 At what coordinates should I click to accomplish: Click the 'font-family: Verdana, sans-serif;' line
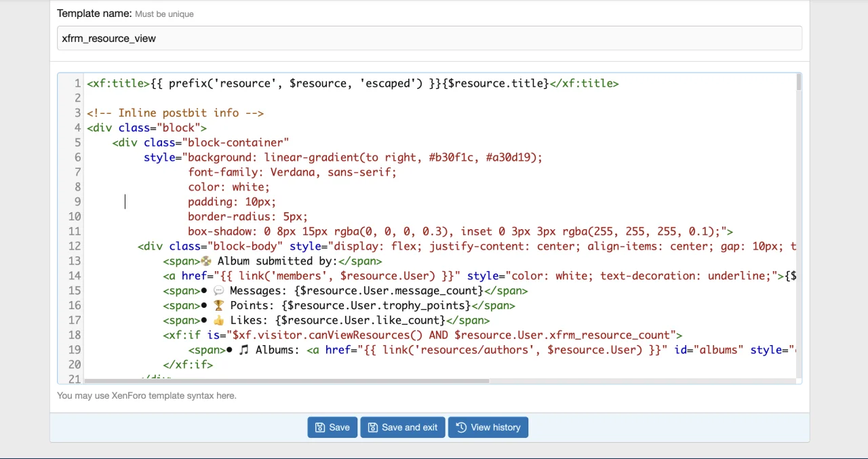point(292,172)
